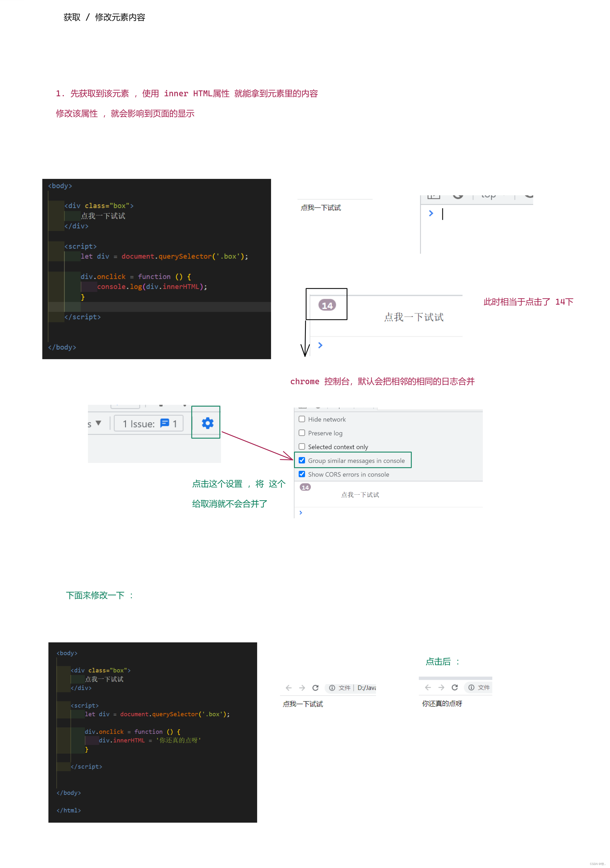Focus the console prompt with blinking cursor
This screenshot has height=868, width=610.
point(442,214)
